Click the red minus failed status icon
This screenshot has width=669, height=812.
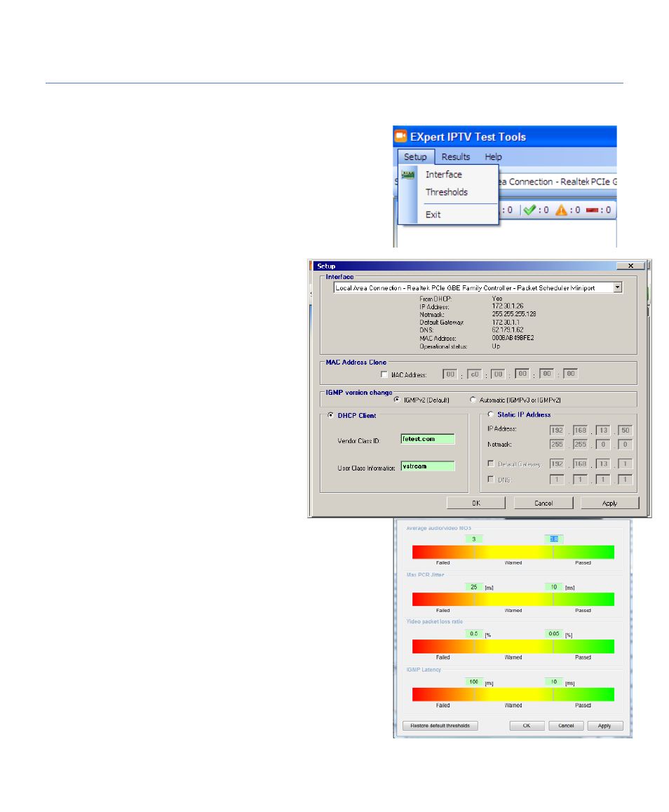tap(592, 210)
